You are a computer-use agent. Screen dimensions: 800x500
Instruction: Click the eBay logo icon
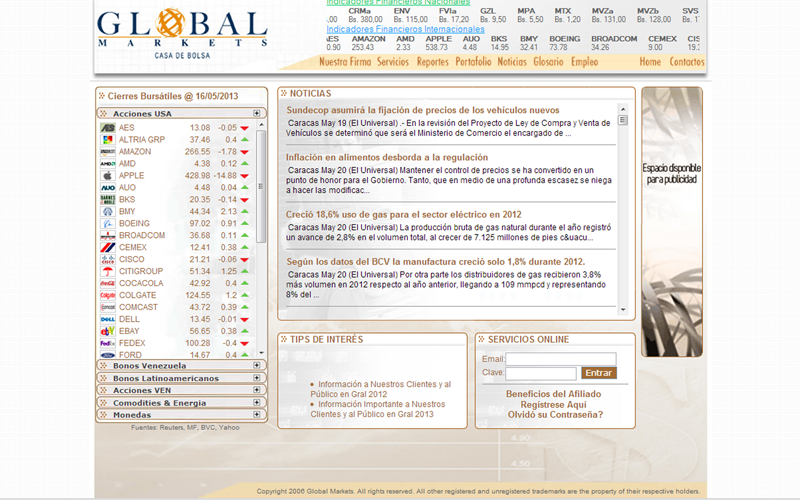108,331
